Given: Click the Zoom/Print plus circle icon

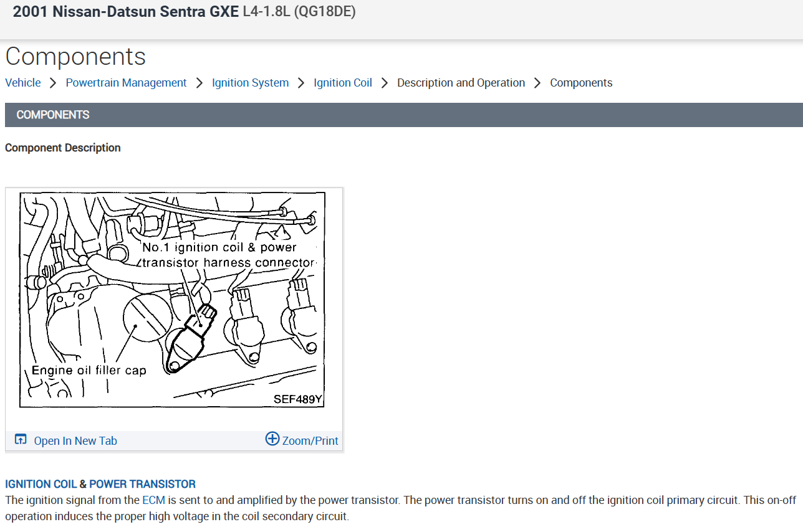Looking at the screenshot, I should point(272,439).
